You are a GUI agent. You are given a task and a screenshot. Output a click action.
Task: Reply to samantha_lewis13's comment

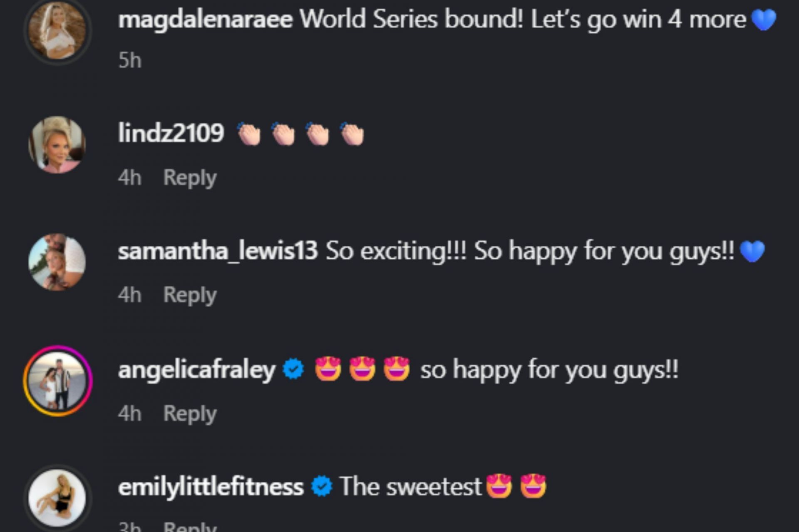tap(190, 295)
